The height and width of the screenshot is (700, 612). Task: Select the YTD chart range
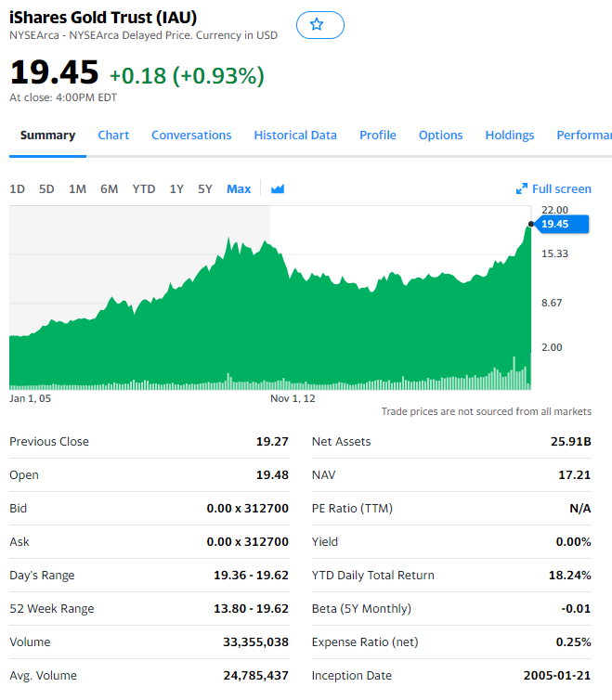click(143, 189)
